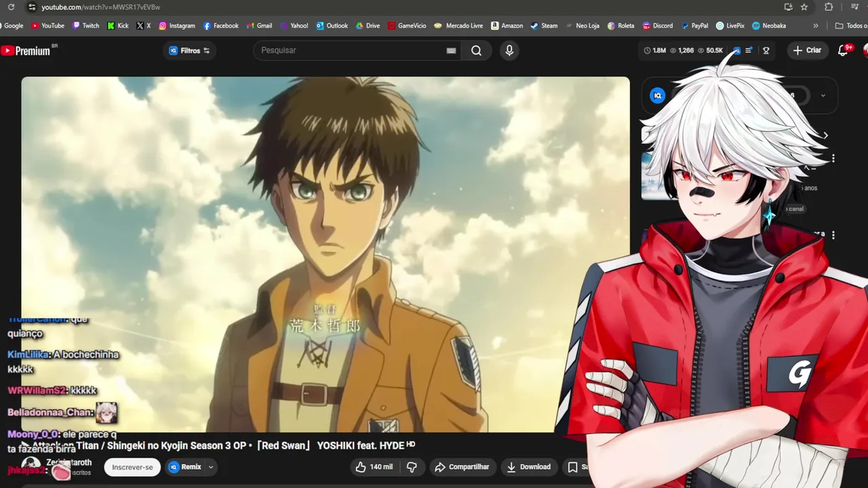Click the video player showing Eren
This screenshot has height=488, width=868.
pos(325,254)
